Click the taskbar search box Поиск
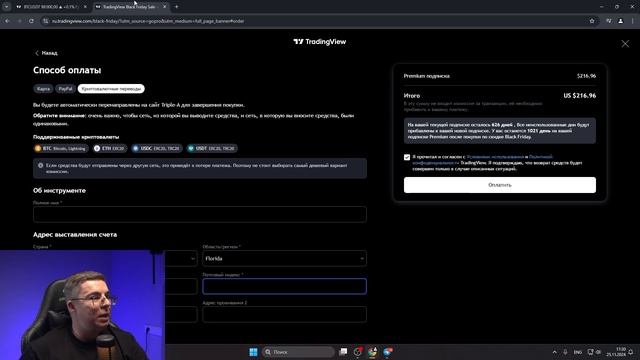The width and height of the screenshot is (640, 360). [298, 352]
